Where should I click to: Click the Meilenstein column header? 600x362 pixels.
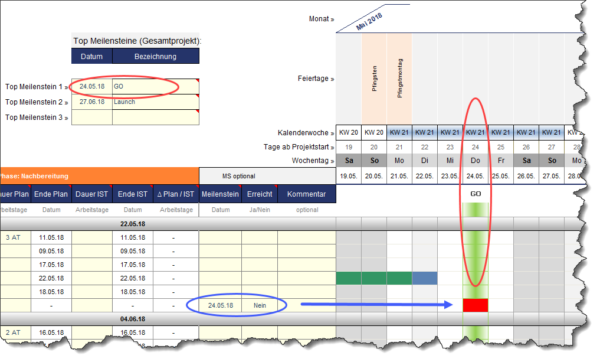coord(220,194)
